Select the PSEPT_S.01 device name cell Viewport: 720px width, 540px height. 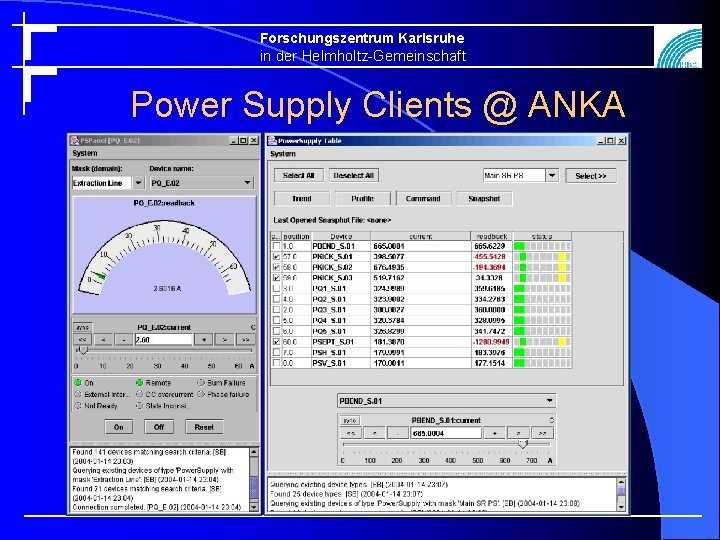[341, 342]
